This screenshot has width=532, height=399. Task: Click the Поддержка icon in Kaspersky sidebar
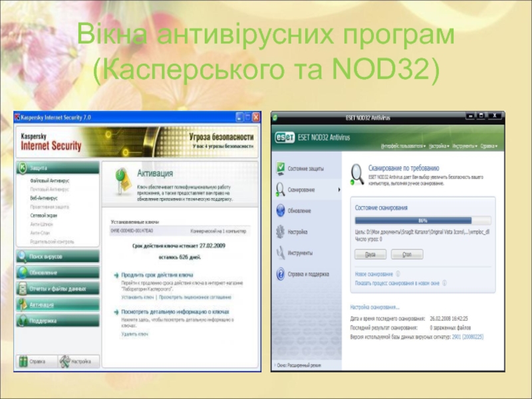(22, 321)
